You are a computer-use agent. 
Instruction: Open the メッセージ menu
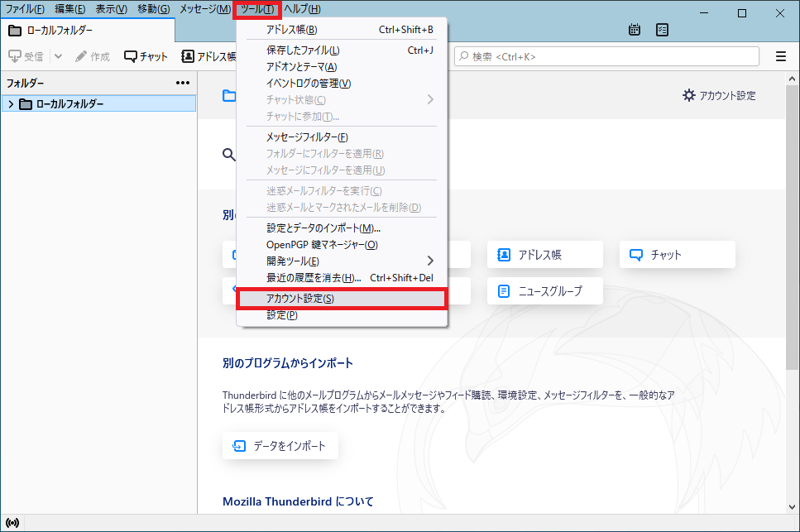tap(204, 8)
